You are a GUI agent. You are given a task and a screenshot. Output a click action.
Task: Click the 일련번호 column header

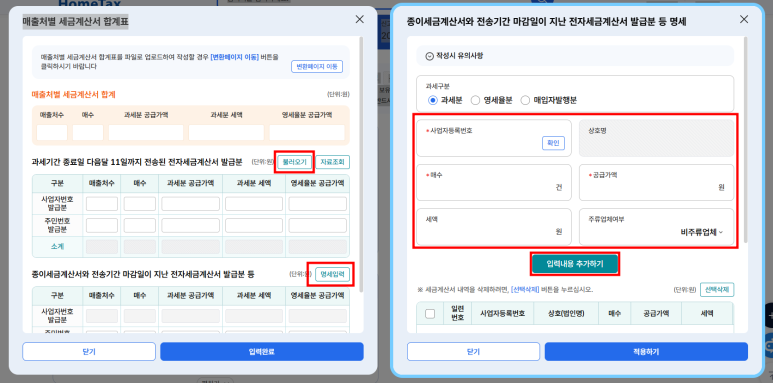coord(457,313)
